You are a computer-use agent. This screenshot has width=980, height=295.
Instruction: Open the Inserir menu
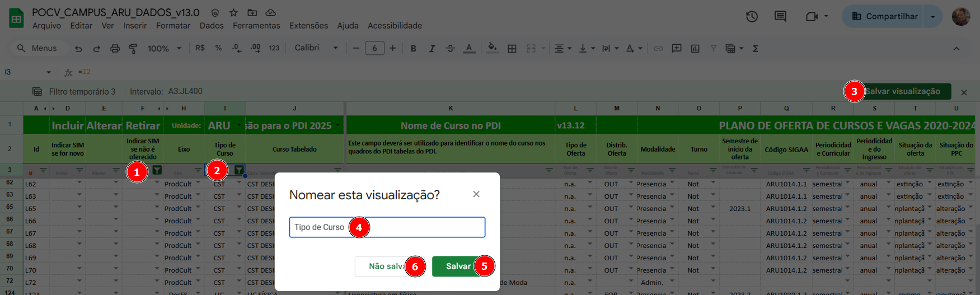coord(135,26)
